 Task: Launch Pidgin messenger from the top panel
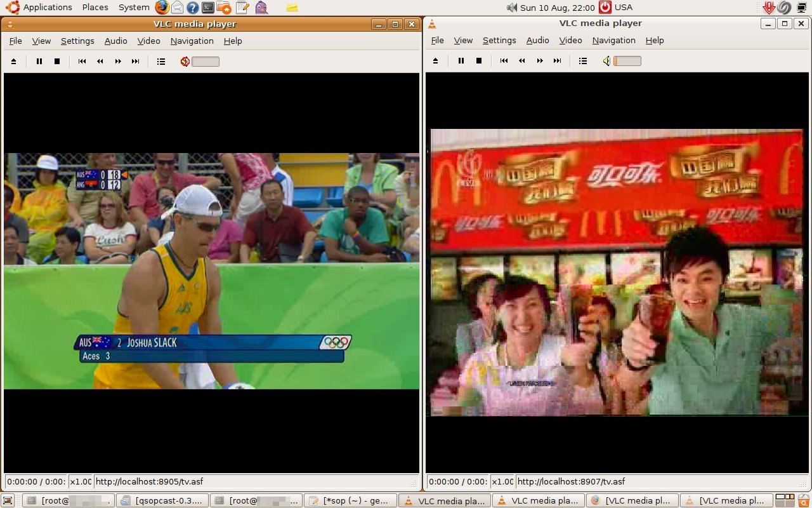click(261, 8)
